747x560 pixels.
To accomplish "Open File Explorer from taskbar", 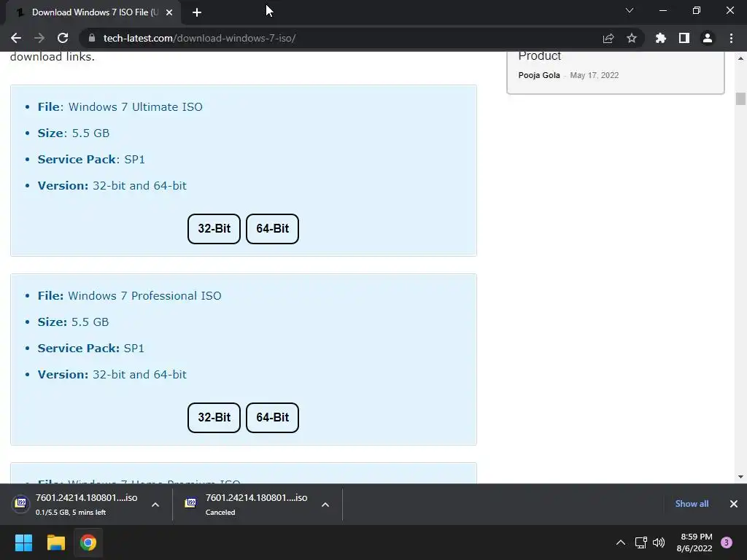I will tap(55, 542).
